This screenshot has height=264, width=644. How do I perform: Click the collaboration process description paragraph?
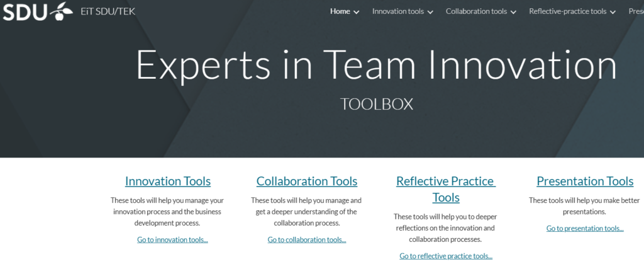(x=306, y=212)
